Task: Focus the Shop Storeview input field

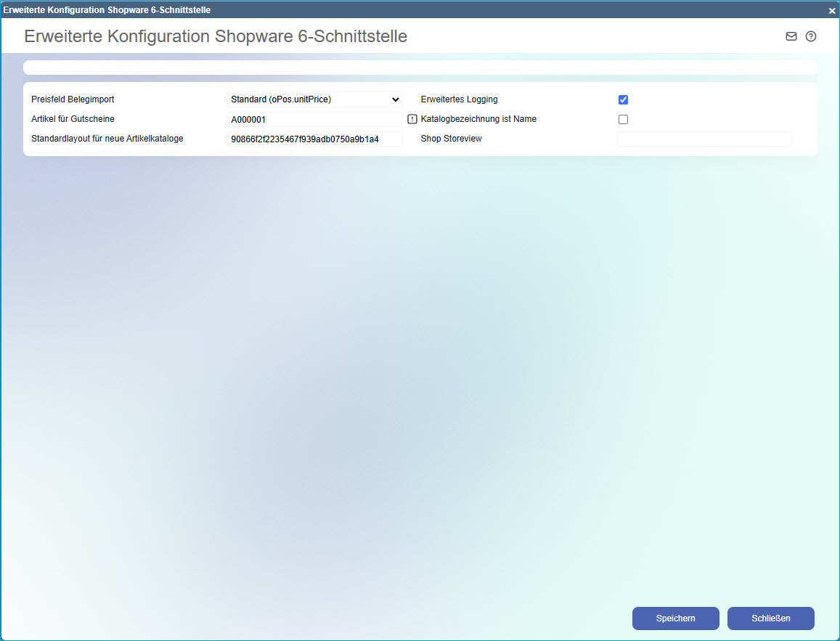Action: tap(704, 139)
